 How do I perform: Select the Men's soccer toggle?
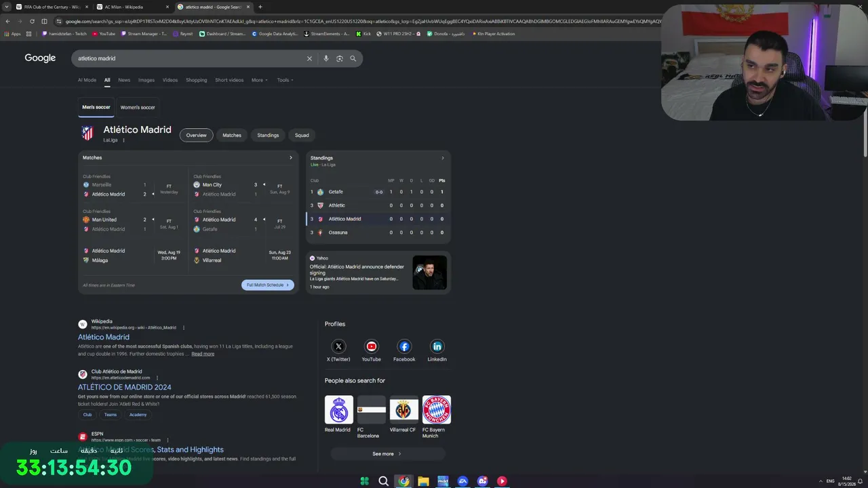96,107
